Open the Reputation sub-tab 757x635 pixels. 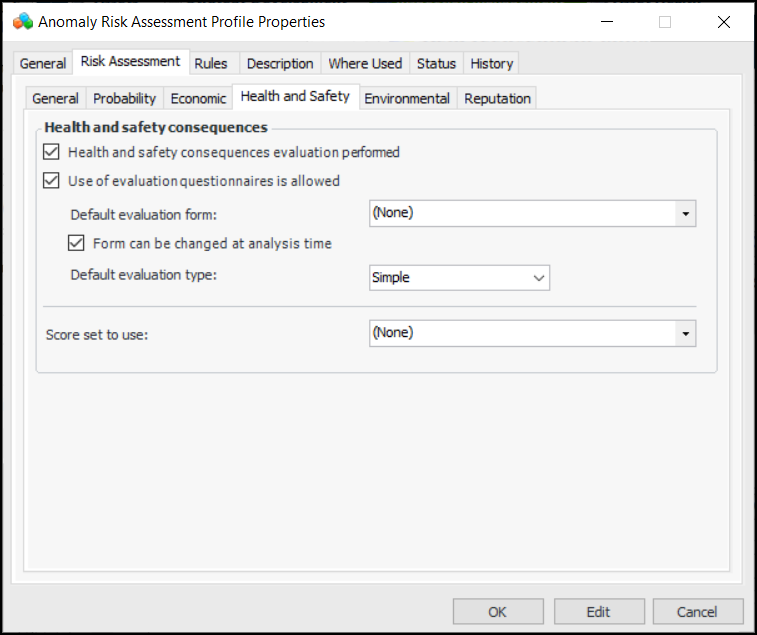(x=497, y=98)
